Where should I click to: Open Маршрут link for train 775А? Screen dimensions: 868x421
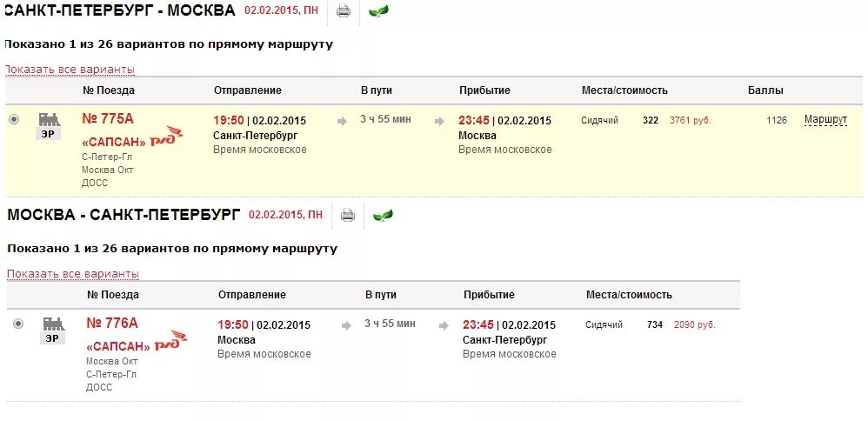click(x=825, y=120)
